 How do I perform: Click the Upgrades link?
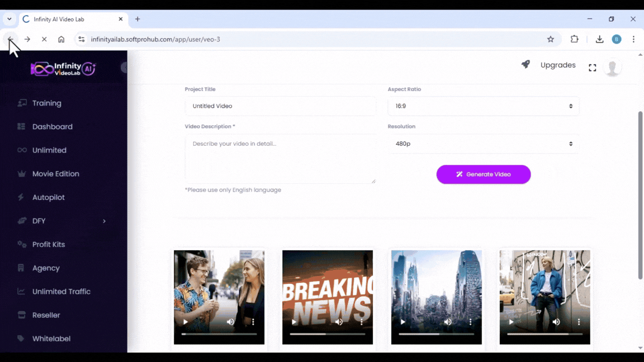point(557,65)
